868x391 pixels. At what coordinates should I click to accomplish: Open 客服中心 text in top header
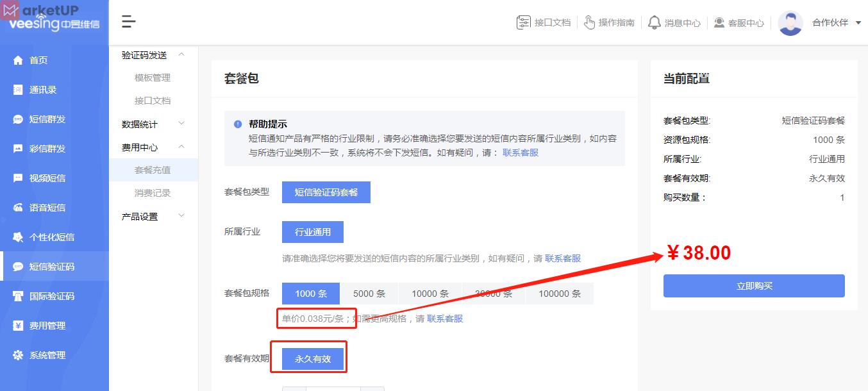(x=746, y=23)
